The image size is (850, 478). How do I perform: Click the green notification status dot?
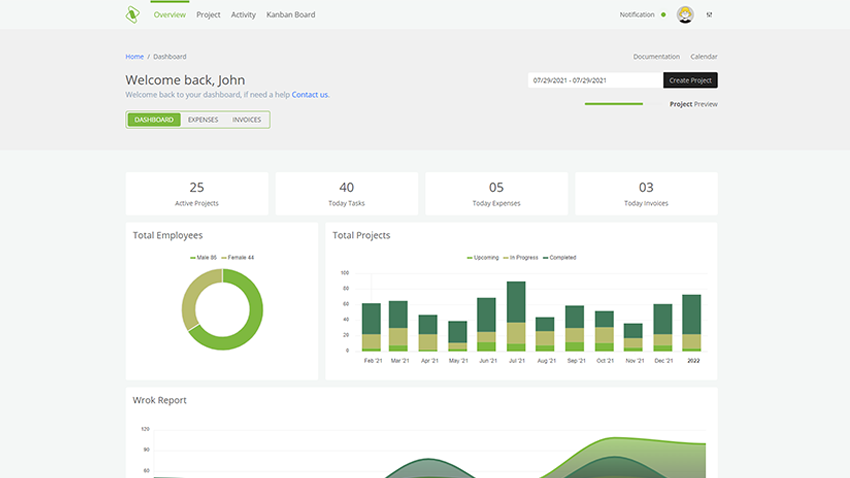(x=663, y=15)
